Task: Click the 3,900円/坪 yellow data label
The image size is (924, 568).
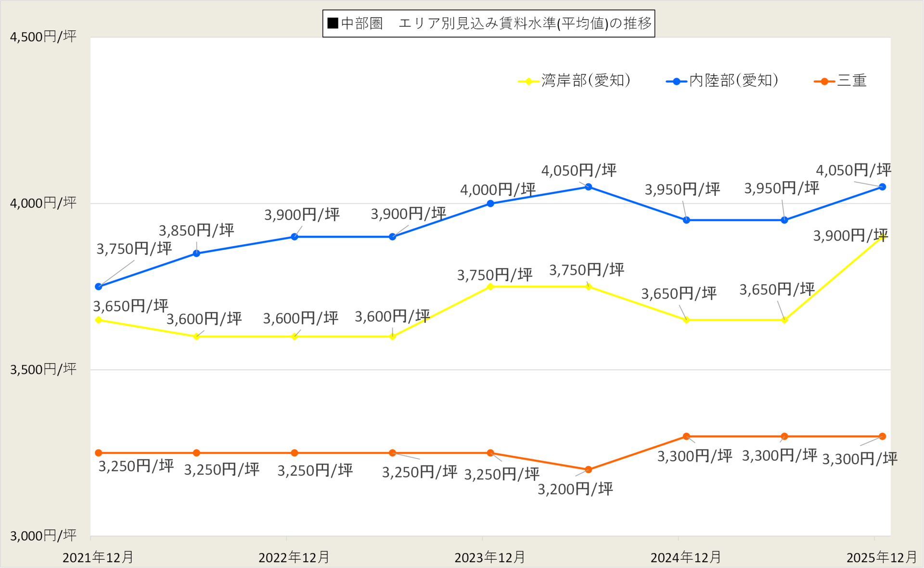Action: pos(850,236)
